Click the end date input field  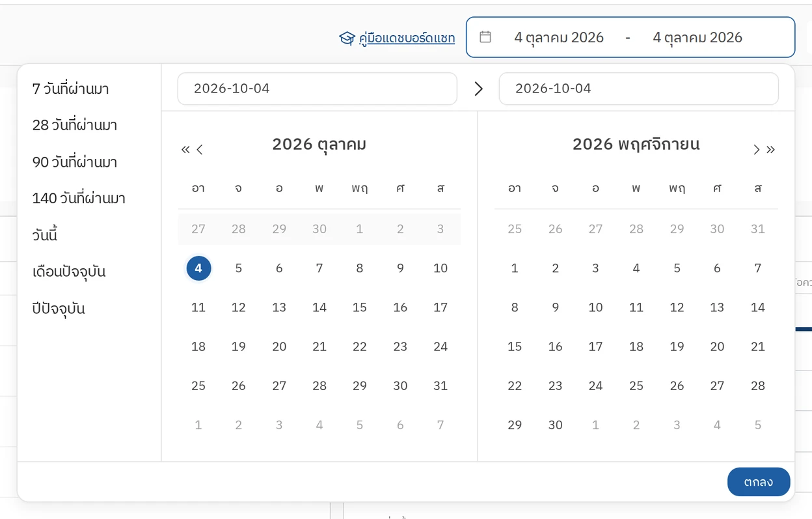(639, 89)
